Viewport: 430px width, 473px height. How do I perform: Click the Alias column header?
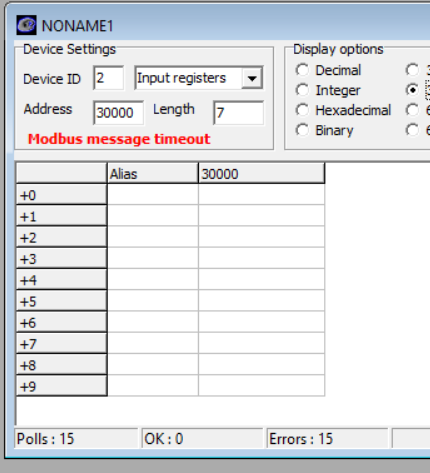coord(153,173)
